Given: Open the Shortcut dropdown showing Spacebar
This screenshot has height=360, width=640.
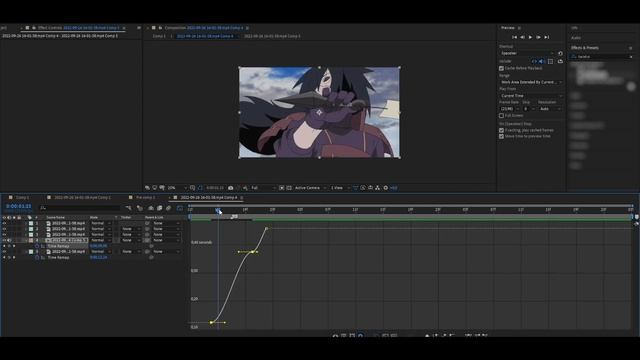Looking at the screenshot, I should (x=527, y=53).
